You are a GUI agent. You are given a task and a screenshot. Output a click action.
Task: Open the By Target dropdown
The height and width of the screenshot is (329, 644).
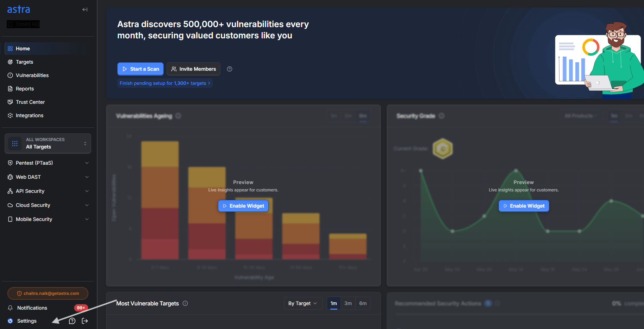(x=303, y=303)
